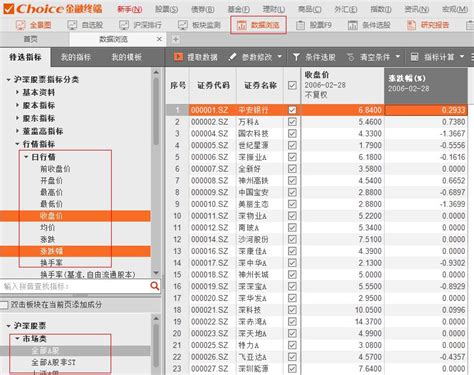The width and height of the screenshot is (474, 375).
Task: Open the 全景图 toolbar icon
Action: click(x=21, y=25)
